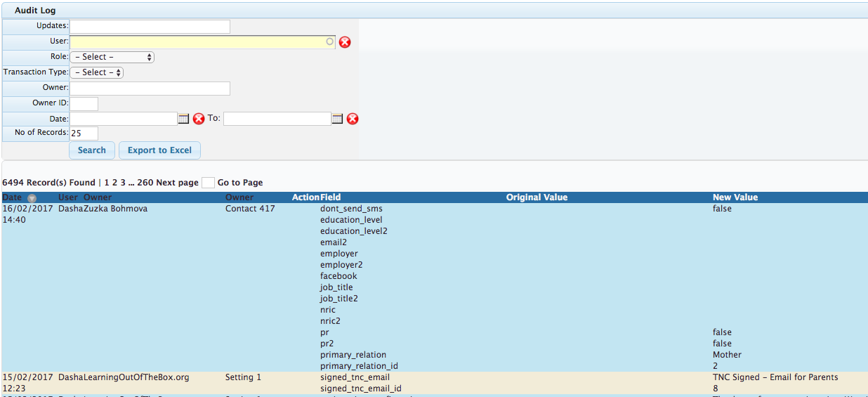Click the facebook field entry

[x=338, y=276]
